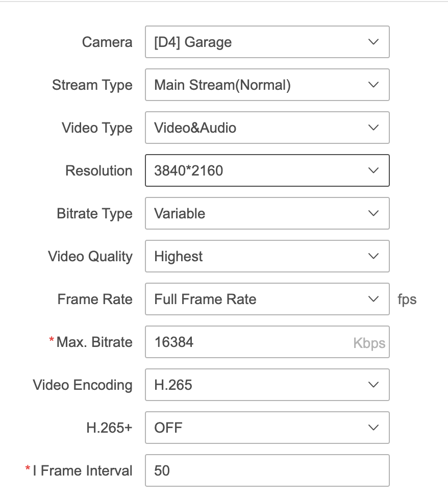Open the Video&Audio dropdown
The height and width of the screenshot is (499, 448).
(x=267, y=128)
